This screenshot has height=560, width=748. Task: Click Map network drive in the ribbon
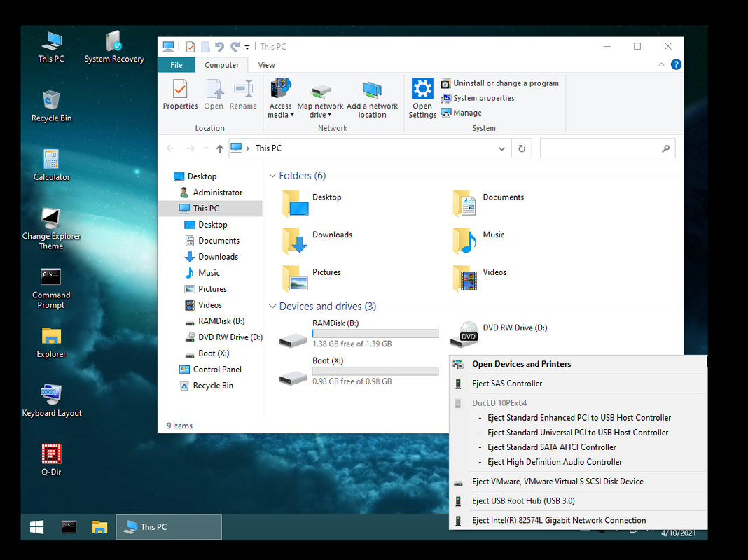pos(320,99)
